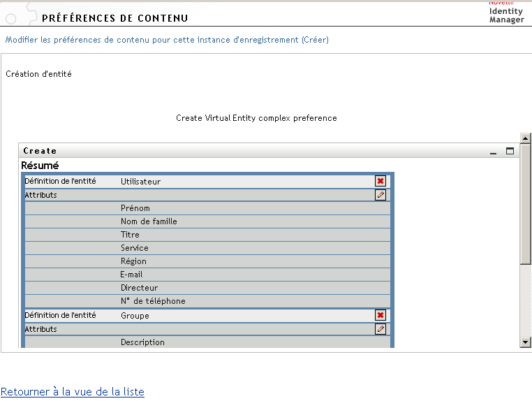This screenshot has height=401, width=532.
Task: Edit attributes of the Groupe entity
Action: coord(380,329)
